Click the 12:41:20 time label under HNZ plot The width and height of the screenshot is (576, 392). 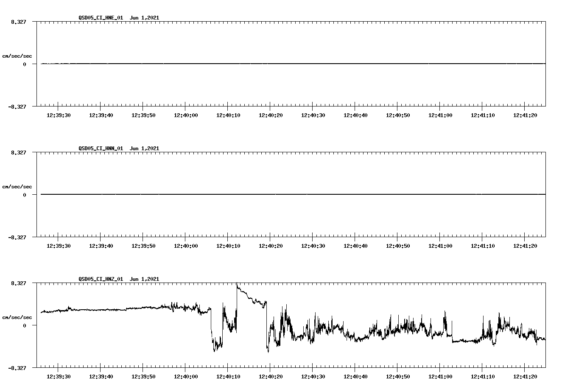click(525, 377)
